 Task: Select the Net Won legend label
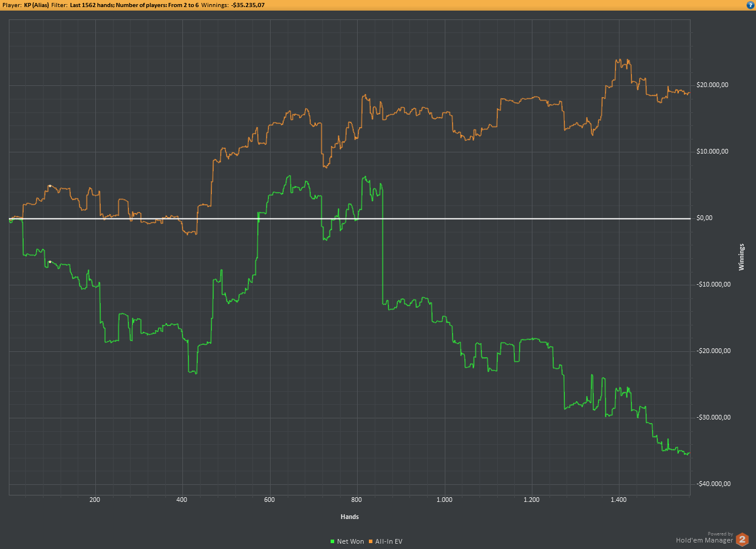(351, 541)
